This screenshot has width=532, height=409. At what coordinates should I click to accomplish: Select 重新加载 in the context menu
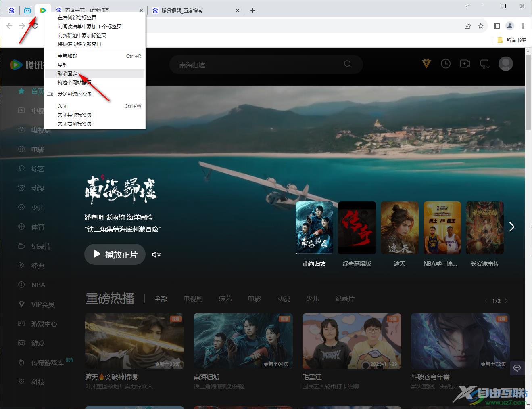tap(94, 56)
